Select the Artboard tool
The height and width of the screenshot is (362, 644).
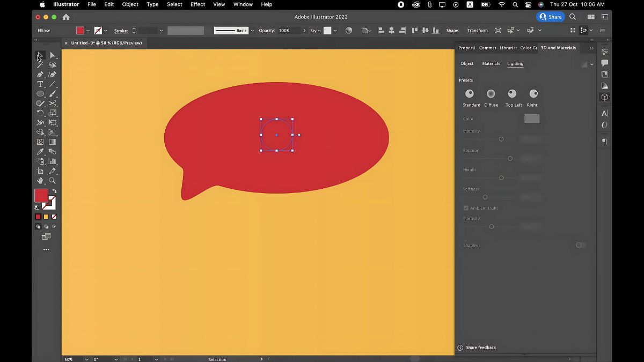coord(40,171)
